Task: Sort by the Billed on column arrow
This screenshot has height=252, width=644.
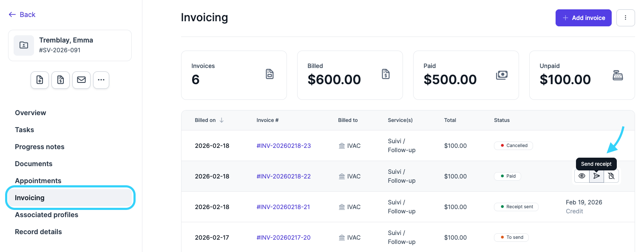Action: click(x=221, y=120)
